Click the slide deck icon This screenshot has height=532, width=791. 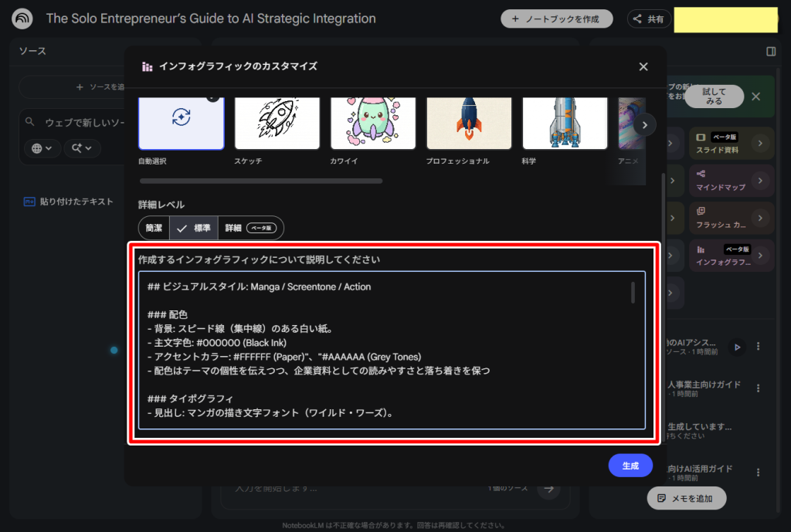pyautogui.click(x=701, y=137)
